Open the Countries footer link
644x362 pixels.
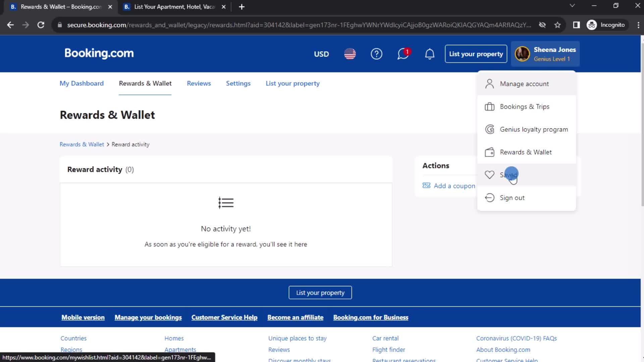[73, 338]
